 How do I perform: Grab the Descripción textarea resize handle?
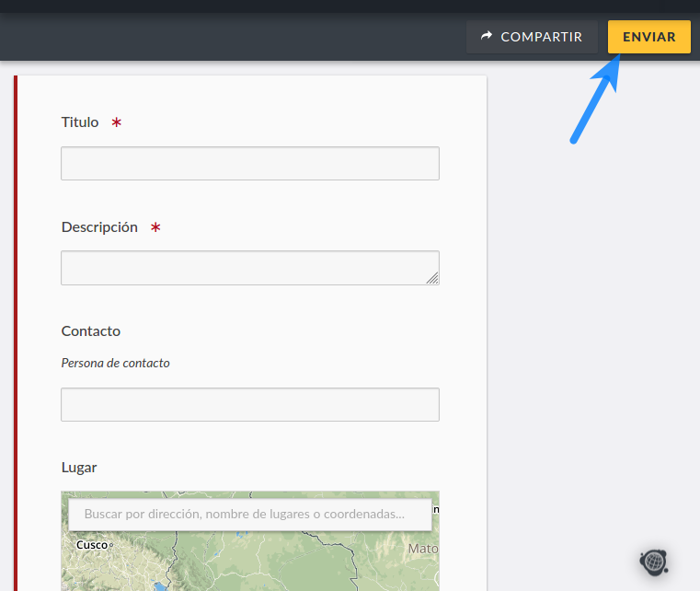[432, 278]
